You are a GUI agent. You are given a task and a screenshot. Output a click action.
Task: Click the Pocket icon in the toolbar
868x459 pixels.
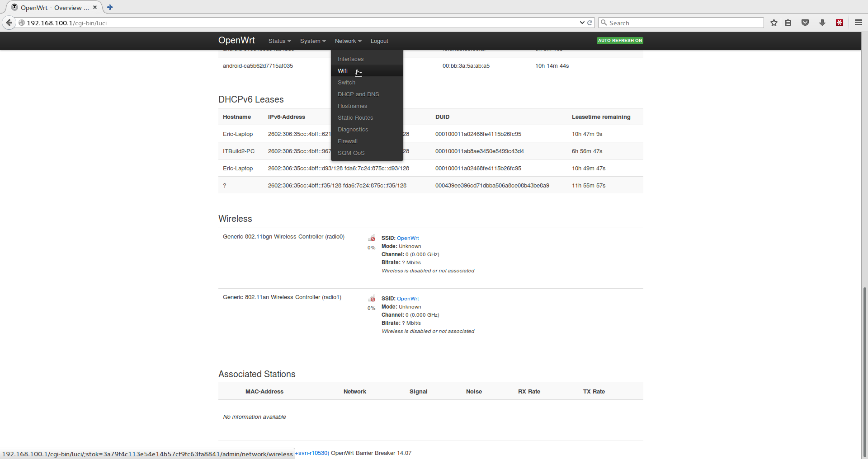tap(805, 23)
